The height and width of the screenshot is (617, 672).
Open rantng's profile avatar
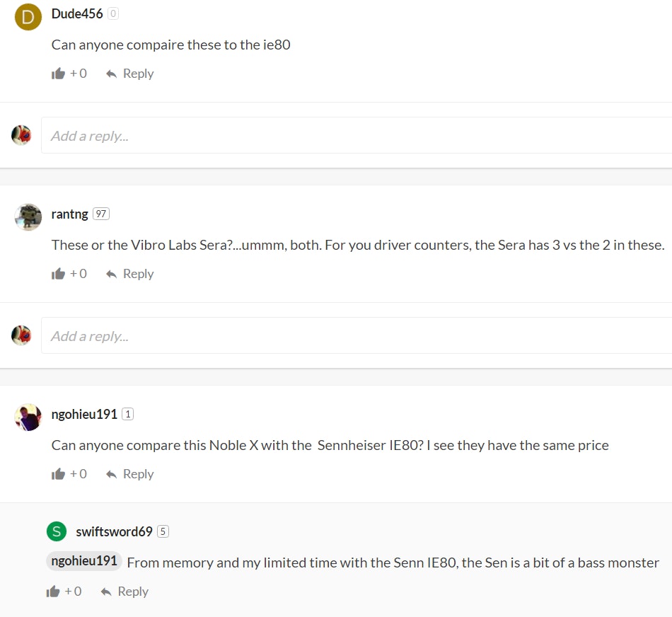[28, 217]
